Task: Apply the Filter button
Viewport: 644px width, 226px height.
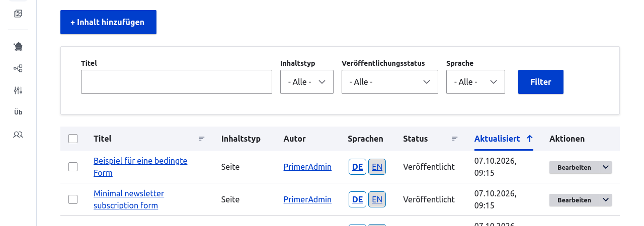Action: [x=541, y=82]
